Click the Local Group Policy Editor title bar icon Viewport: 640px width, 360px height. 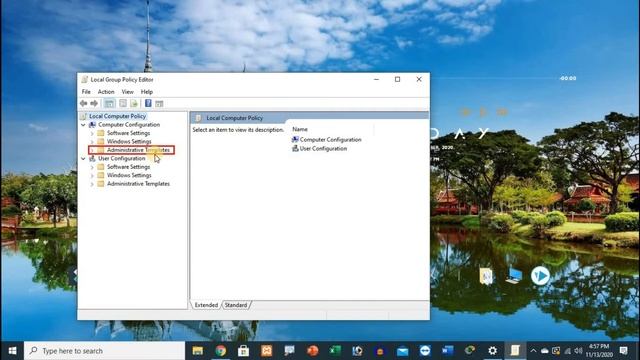click(x=84, y=80)
